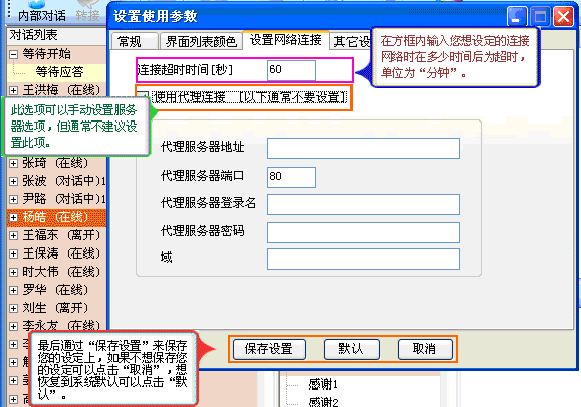This screenshot has width=581, height=407.
Task: Click the 保存设置 button
Action: 269,349
